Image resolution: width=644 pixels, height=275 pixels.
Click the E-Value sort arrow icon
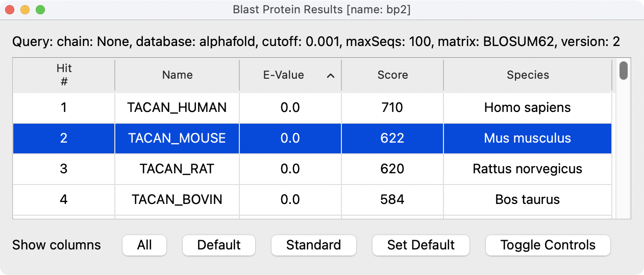click(x=331, y=76)
